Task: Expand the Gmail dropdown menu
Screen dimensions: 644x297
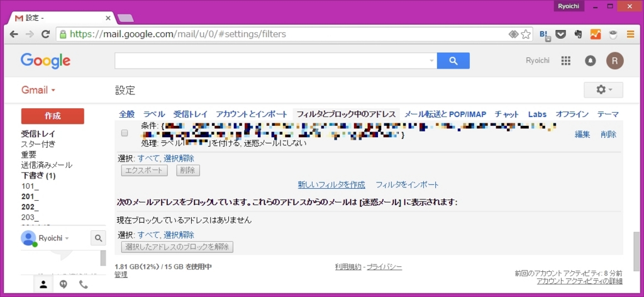Action: [x=38, y=91]
